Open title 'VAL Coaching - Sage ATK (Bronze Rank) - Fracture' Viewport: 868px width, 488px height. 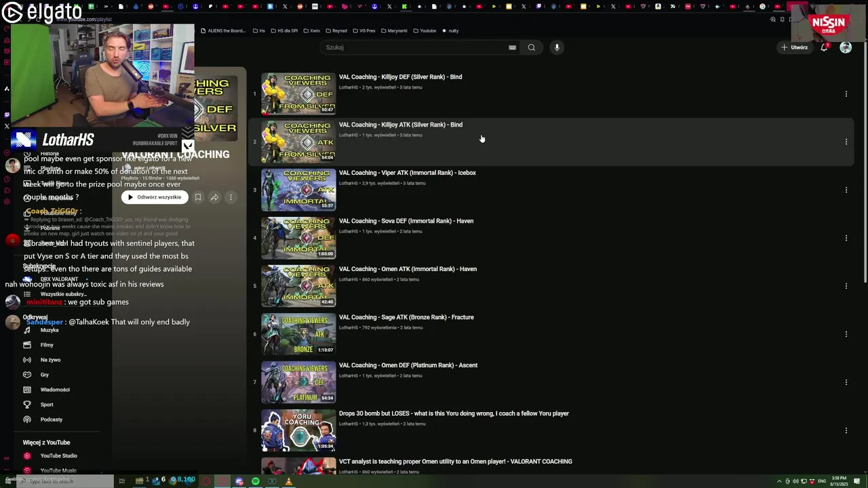coord(406,317)
